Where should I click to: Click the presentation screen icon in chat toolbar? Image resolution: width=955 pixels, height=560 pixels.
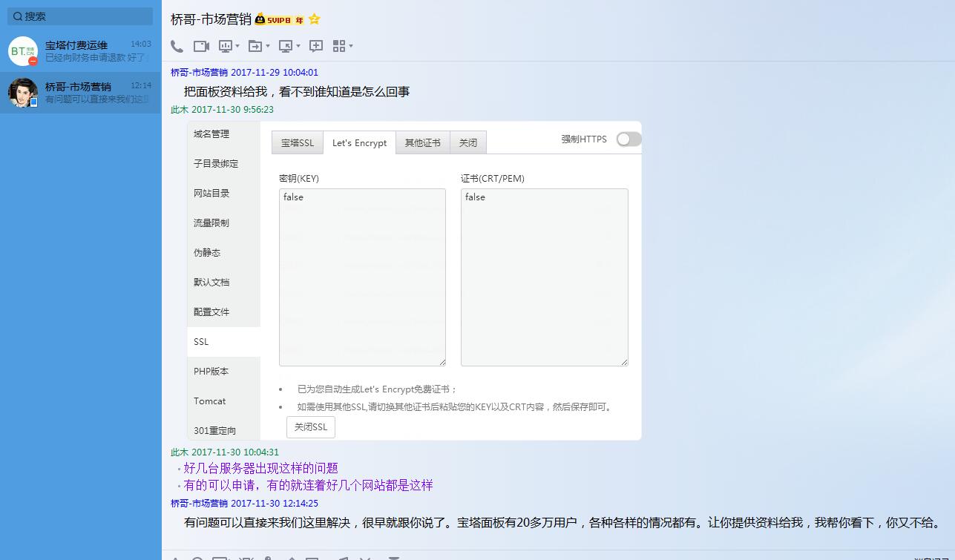pos(226,46)
